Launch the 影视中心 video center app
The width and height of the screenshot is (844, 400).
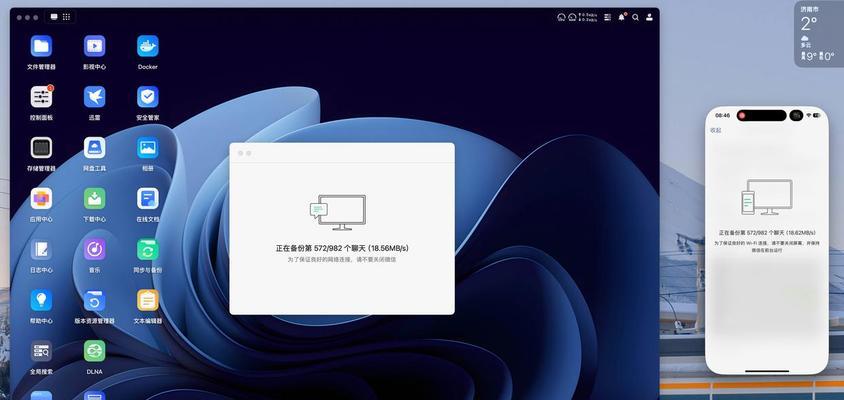94,46
